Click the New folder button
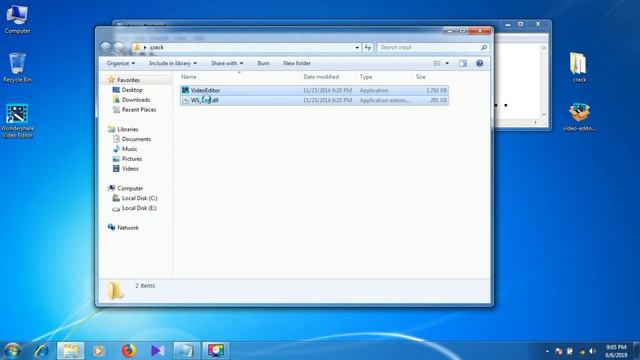 tap(297, 63)
